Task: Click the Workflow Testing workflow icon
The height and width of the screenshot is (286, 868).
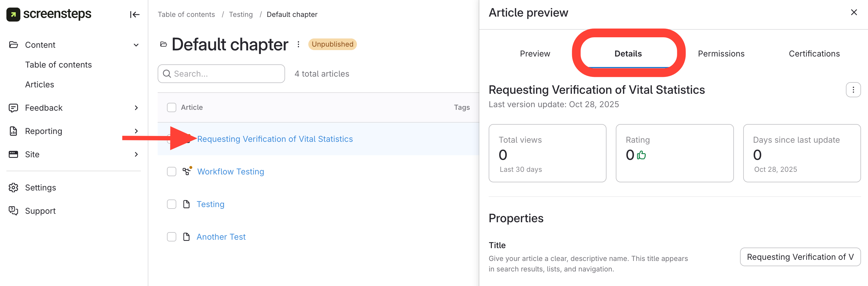Action: coord(187,171)
